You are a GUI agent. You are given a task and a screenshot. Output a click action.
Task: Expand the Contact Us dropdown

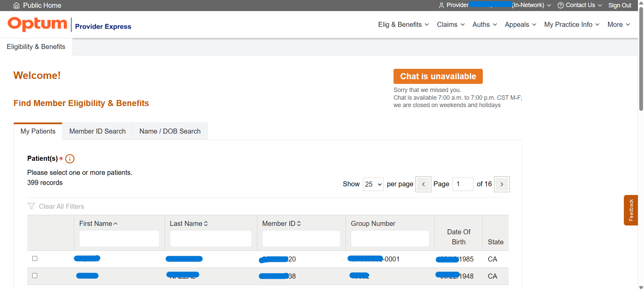tap(600, 5)
